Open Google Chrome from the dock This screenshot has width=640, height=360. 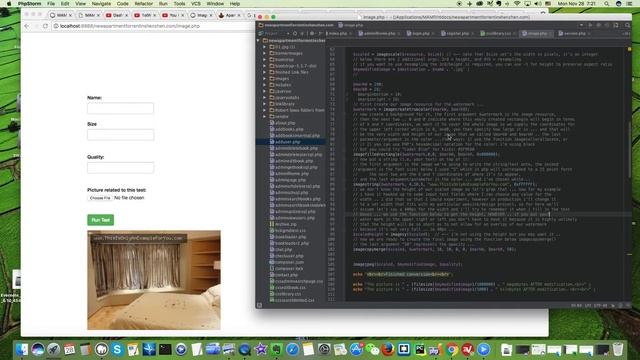tap(452, 349)
